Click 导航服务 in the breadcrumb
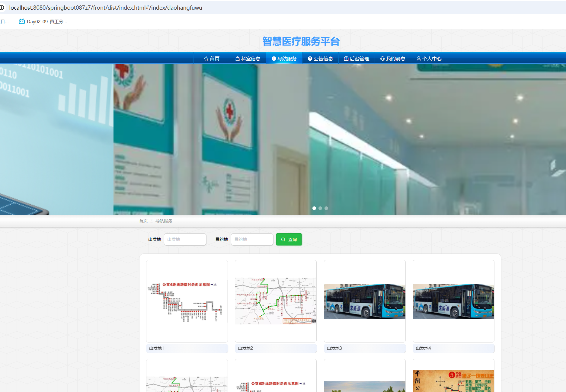Viewport: 566px width, 392px height. pyautogui.click(x=164, y=221)
